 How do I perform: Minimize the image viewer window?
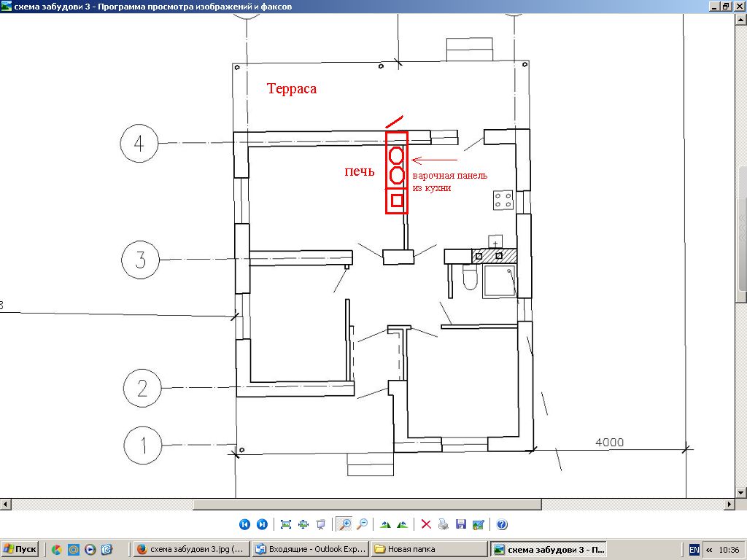(x=714, y=6)
